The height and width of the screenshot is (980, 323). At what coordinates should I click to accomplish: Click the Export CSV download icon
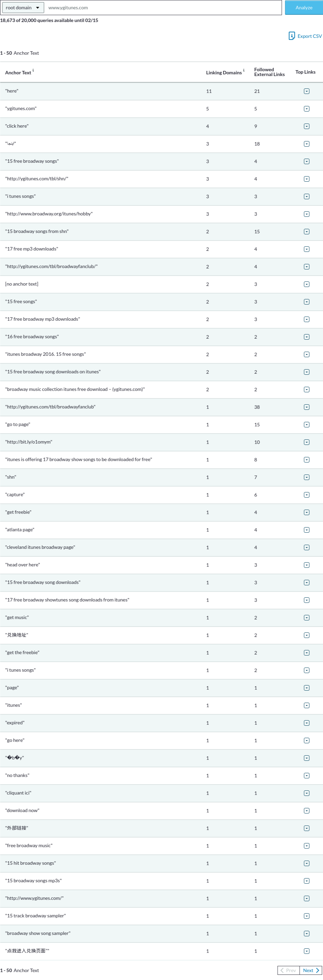pyautogui.click(x=291, y=36)
